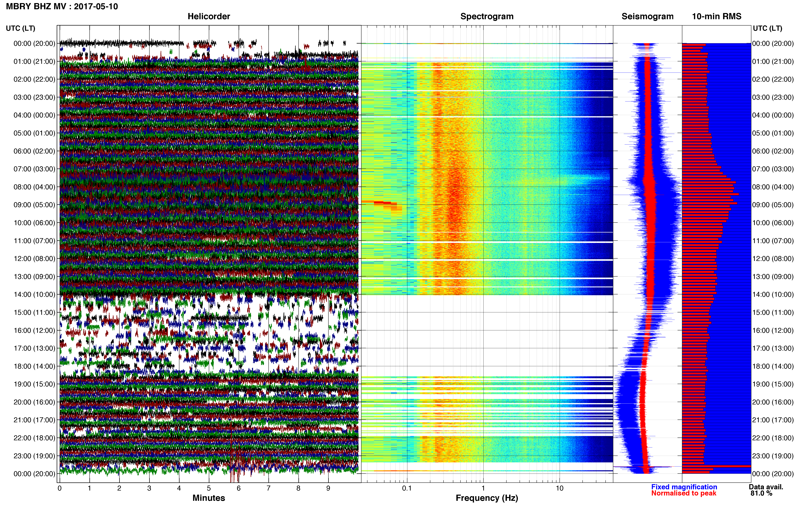Click Helicorder-side '22:00 (18:00)' time label
The height and width of the screenshot is (508, 812).
pyautogui.click(x=34, y=438)
